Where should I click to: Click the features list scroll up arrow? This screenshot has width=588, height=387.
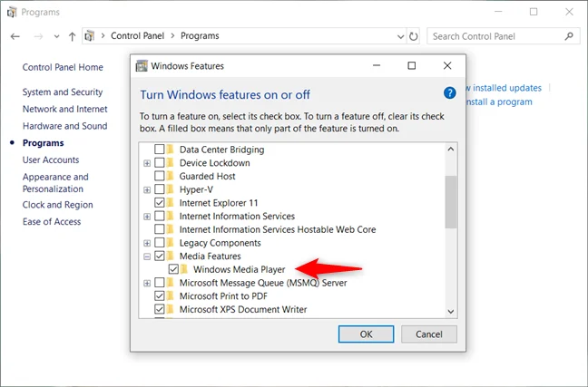click(451, 149)
